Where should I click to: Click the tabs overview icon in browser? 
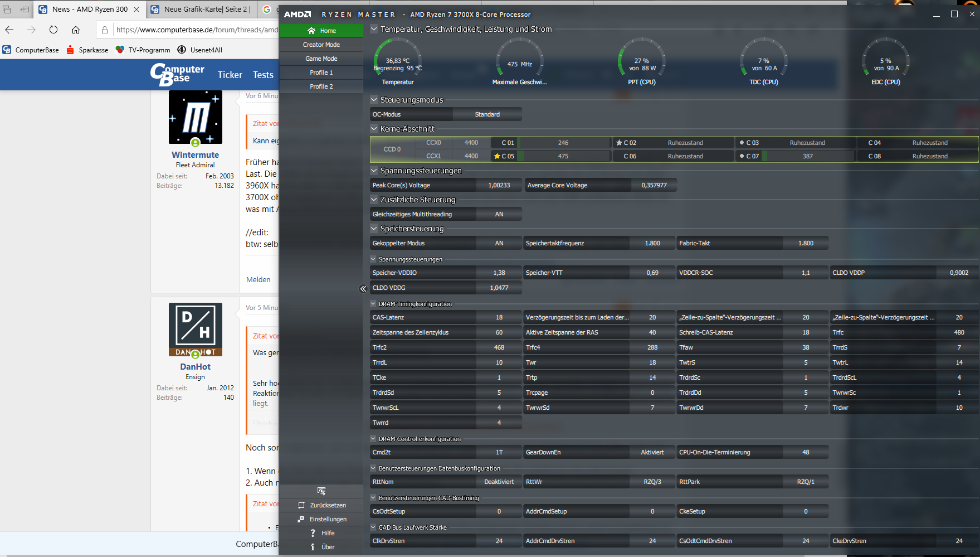7,9
